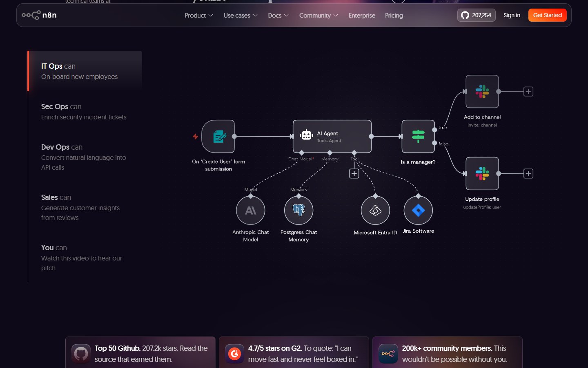Click the 'updateProfile: user' label text
Viewport: 588px width, 368px height.
482,207
